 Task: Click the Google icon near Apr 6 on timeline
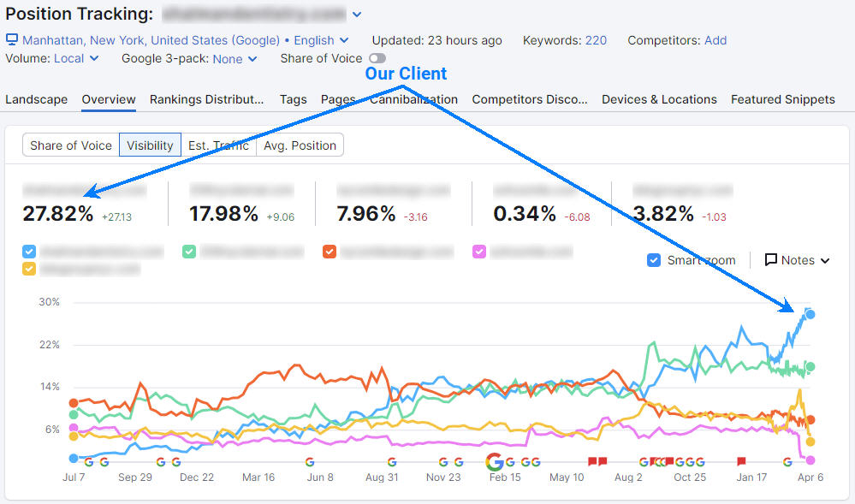pos(787,461)
